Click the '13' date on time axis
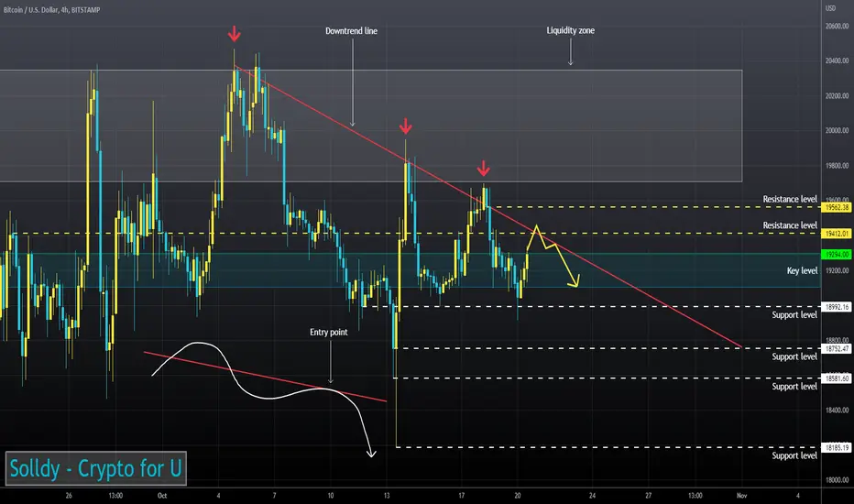854x504 pixels. [387, 496]
